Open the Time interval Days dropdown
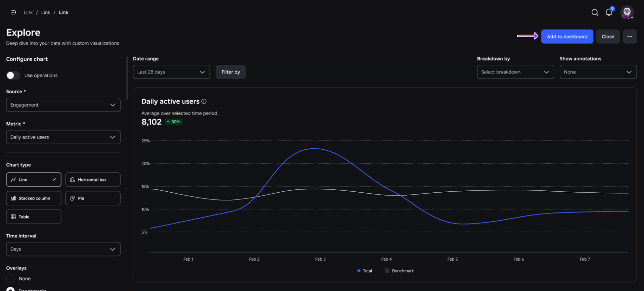 coord(63,249)
